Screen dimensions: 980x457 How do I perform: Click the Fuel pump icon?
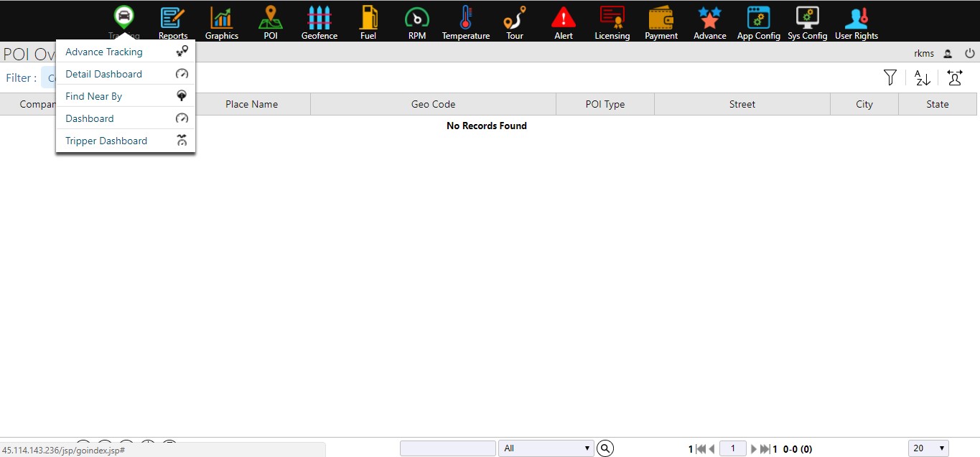tap(368, 19)
